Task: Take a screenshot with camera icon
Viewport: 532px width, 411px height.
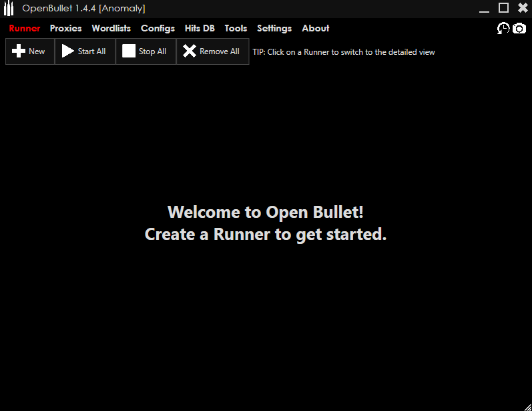Action: tap(519, 28)
